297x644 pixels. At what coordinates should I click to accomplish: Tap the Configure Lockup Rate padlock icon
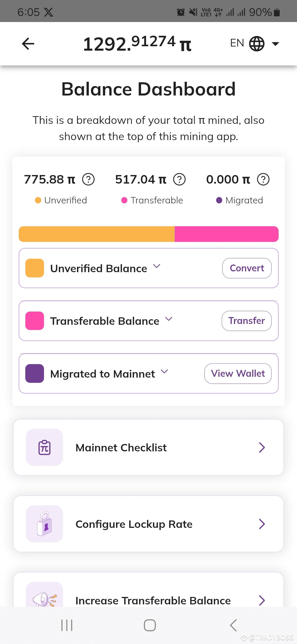click(x=44, y=524)
